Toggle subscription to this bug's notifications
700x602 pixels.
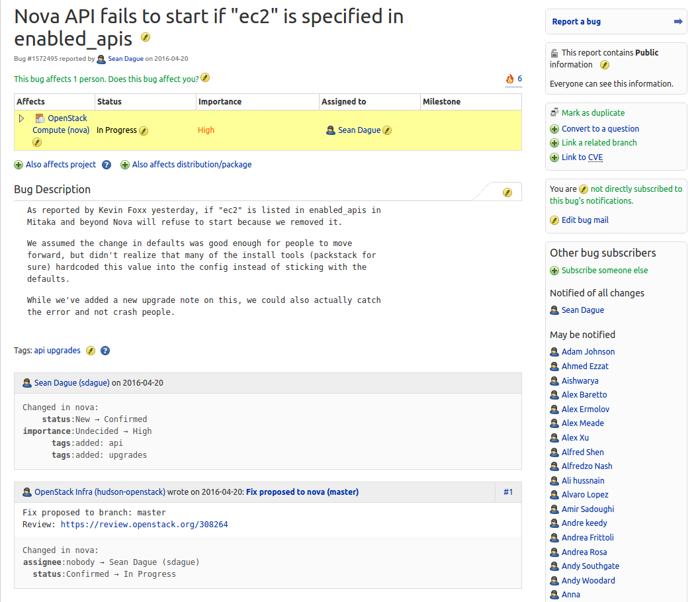pyautogui.click(x=584, y=189)
